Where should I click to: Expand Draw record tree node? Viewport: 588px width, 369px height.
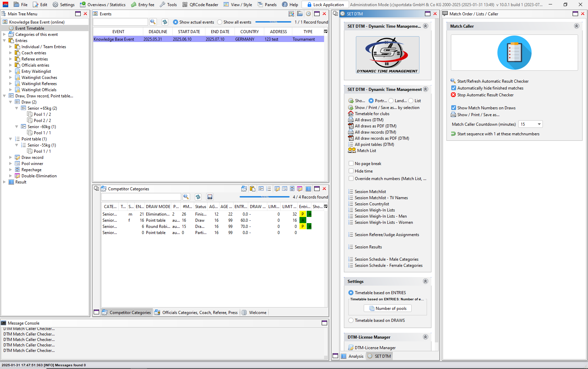(x=11, y=157)
